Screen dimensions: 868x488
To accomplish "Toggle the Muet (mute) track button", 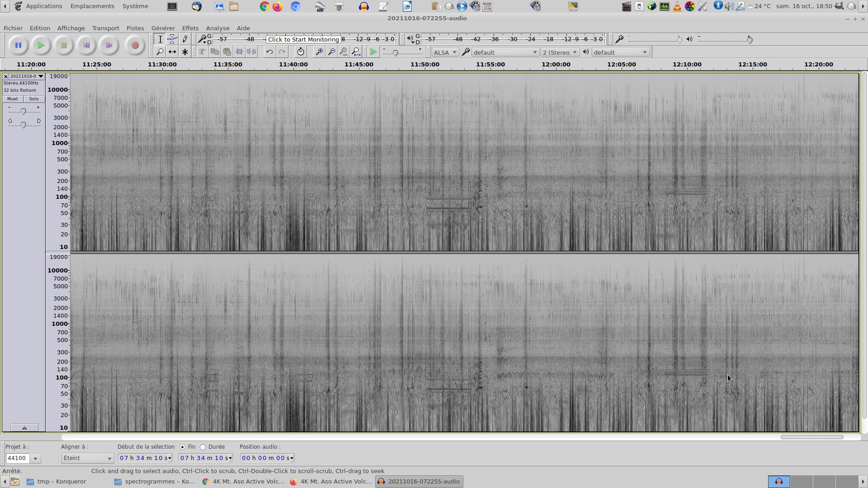I will 13,99.
